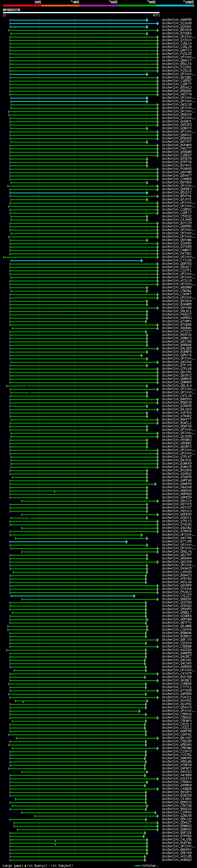The height and width of the screenshot is (868, 197).
Task: Open UniRef100_Q1XGD8 entry
Action: [177, 436]
